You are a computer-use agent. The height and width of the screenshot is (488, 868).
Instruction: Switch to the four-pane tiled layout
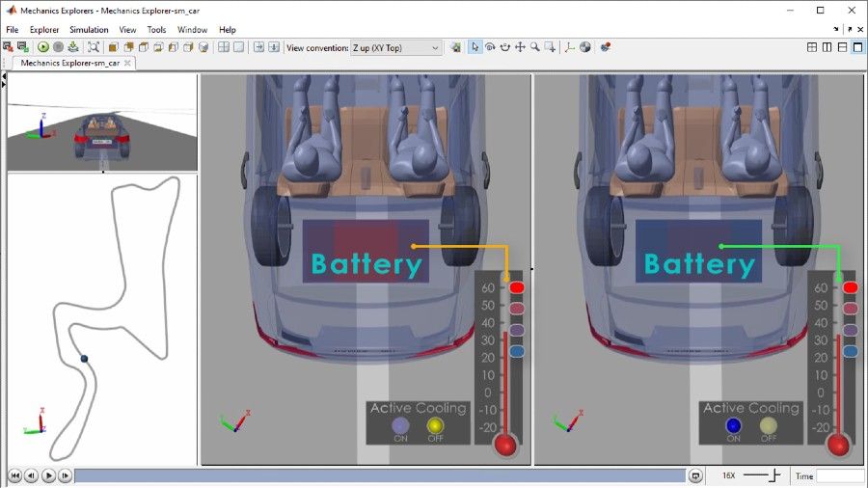pyautogui.click(x=812, y=47)
